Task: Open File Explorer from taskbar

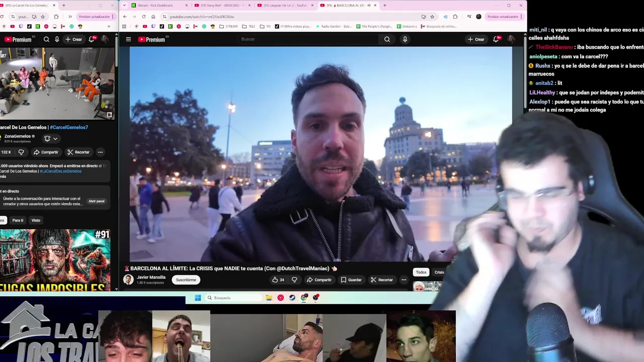Action: (x=269, y=298)
